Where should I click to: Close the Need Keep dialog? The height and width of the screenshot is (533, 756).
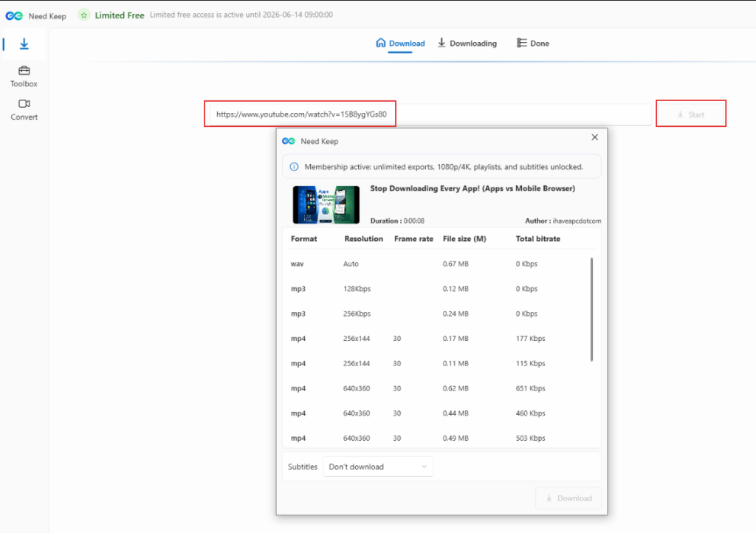pyautogui.click(x=594, y=137)
